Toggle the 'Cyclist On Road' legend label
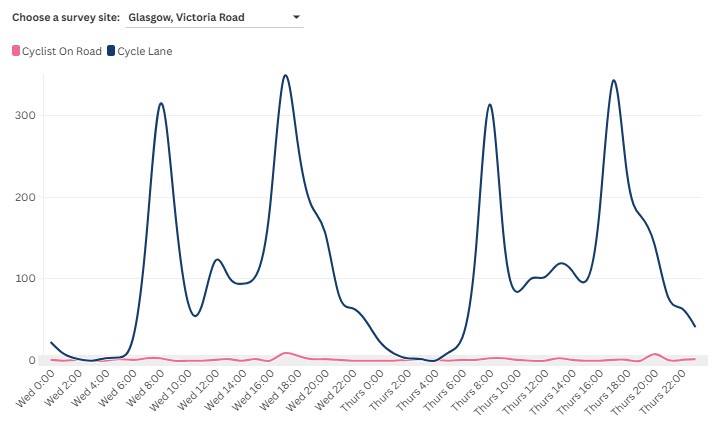 coord(61,51)
